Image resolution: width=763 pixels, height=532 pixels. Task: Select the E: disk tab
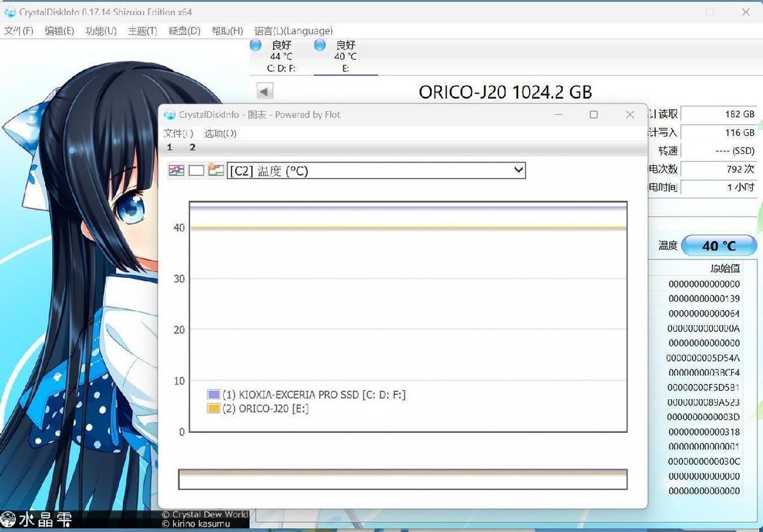click(x=345, y=57)
